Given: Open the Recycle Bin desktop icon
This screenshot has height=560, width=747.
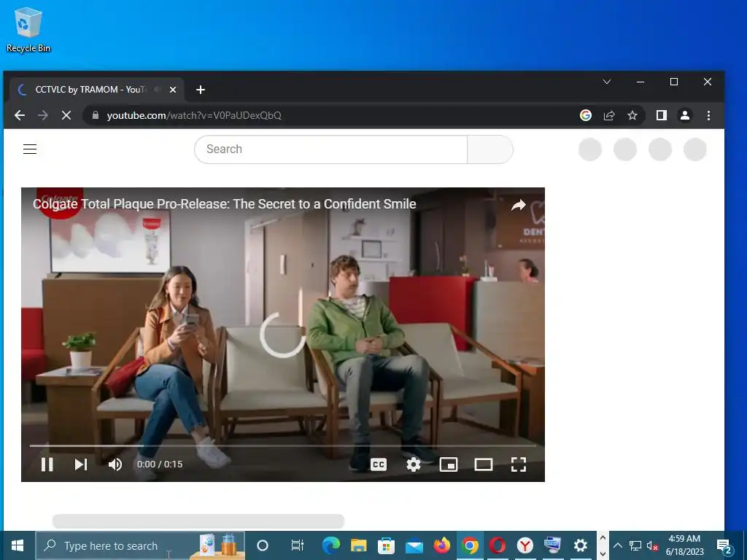Looking at the screenshot, I should click(x=28, y=29).
